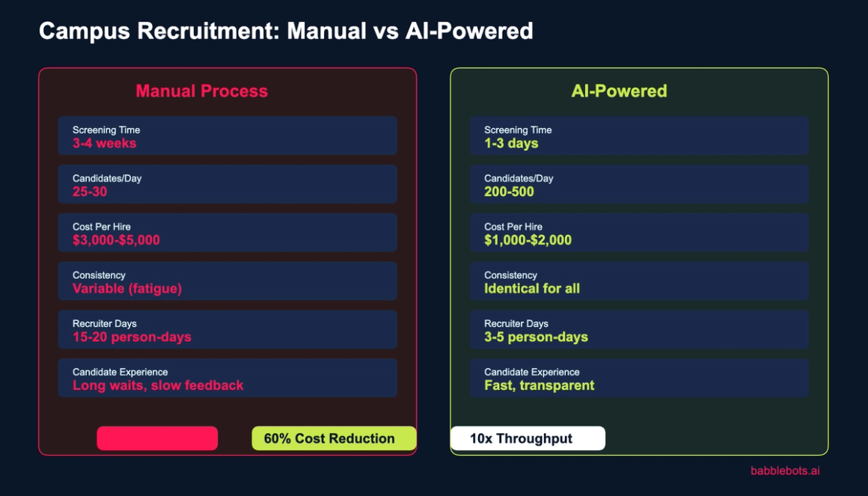Click the Manual 'Cost Per Hire' label

pos(101,227)
